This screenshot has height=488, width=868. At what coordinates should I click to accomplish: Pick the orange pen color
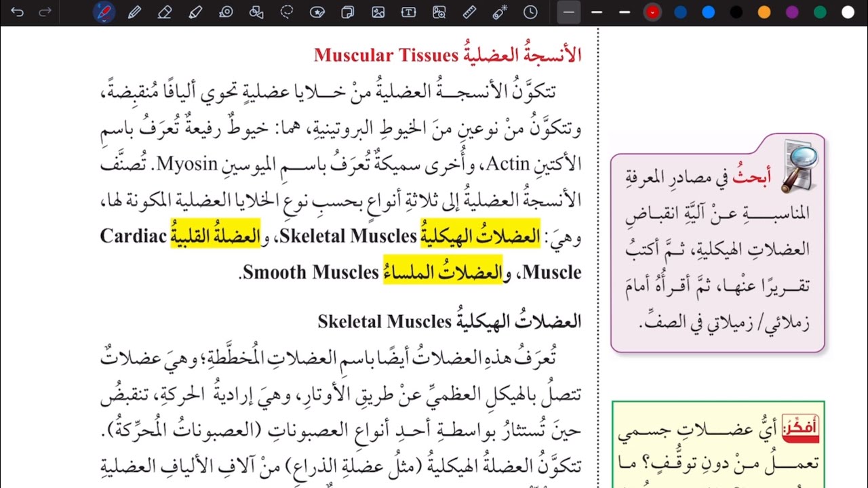(764, 12)
